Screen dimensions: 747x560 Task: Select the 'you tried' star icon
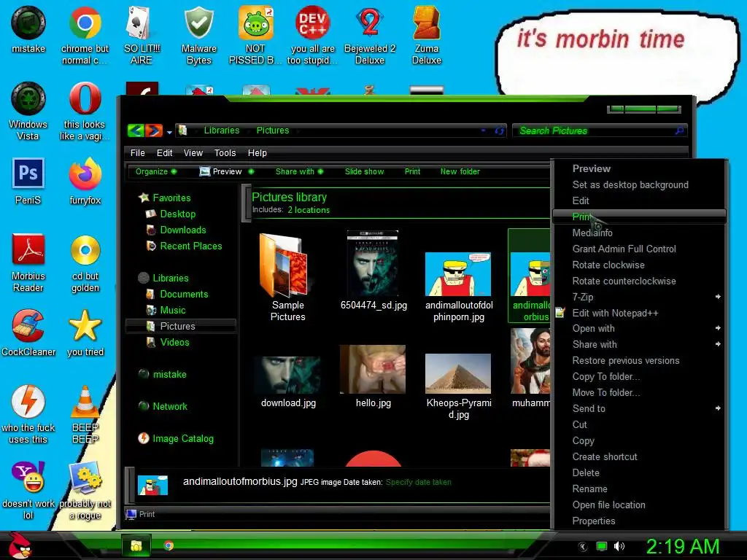[85, 326]
